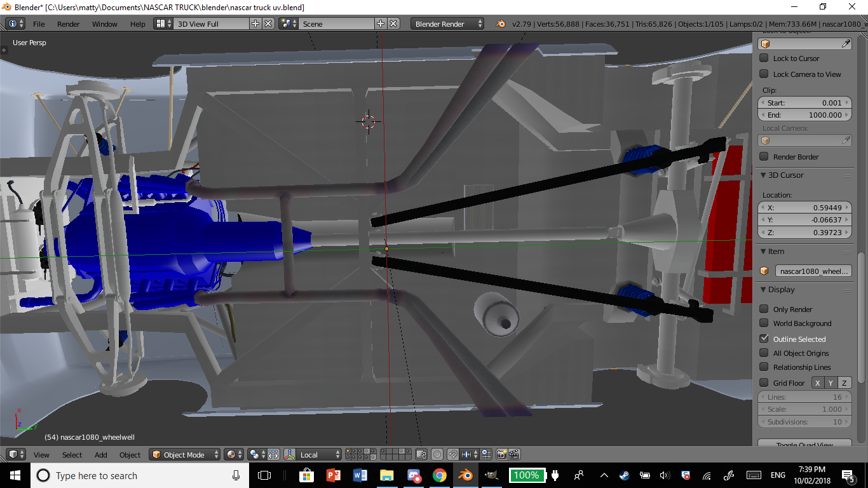The height and width of the screenshot is (488, 868).
Task: Open the Info editor type selector
Action: [15, 24]
